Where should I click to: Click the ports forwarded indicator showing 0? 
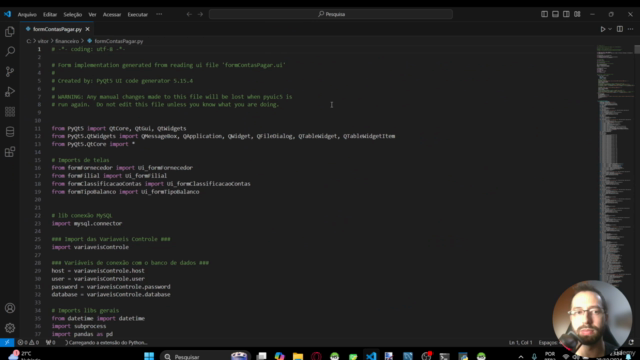[x=51, y=342]
